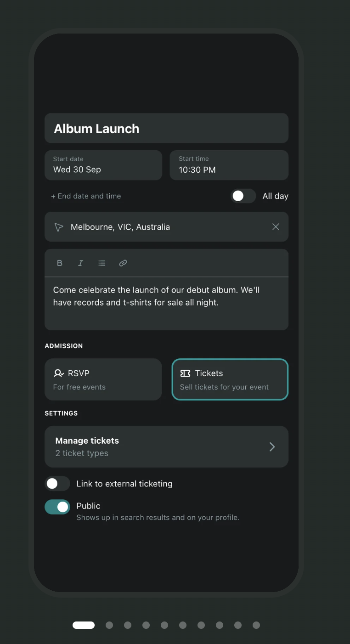The image size is (350, 644).
Task: Turn off the Public switch
Action: pos(57,507)
